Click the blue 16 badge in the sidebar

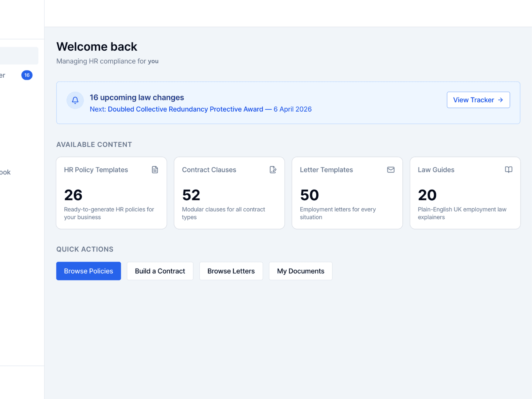coord(27,75)
